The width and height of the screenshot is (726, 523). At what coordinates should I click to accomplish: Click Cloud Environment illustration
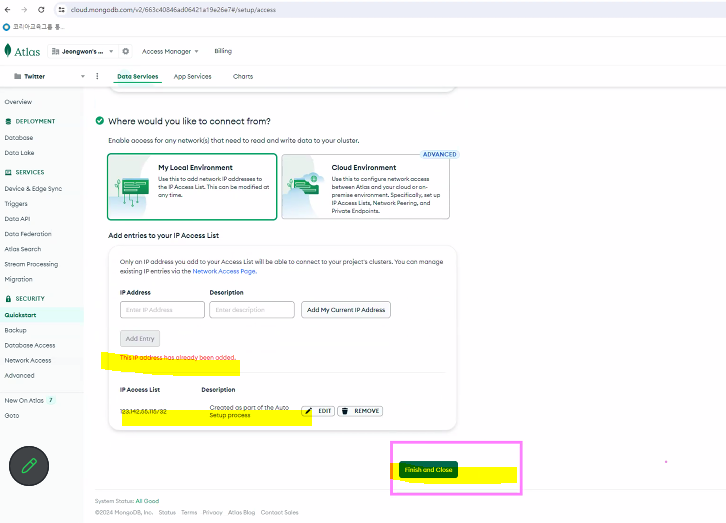[305, 187]
